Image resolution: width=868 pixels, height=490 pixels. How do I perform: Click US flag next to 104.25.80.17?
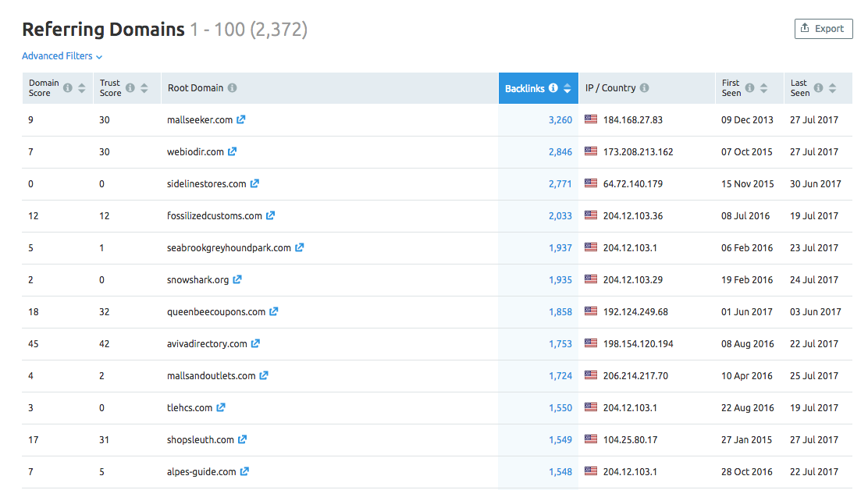tap(591, 439)
